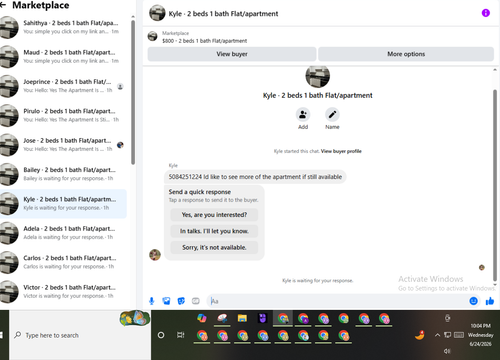This screenshot has width=500, height=360.
Task: Click the Add people icon
Action: pos(303,114)
